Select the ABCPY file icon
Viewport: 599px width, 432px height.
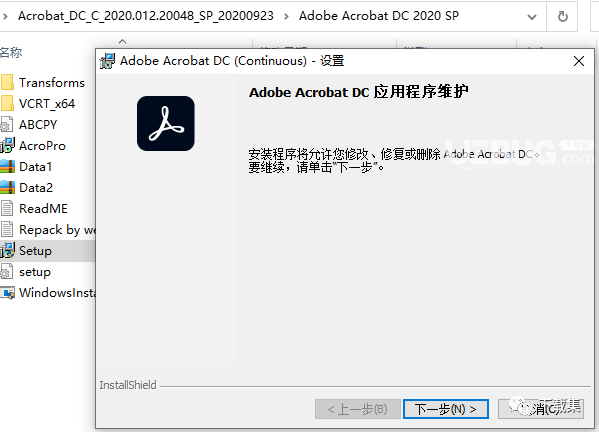tap(6, 125)
